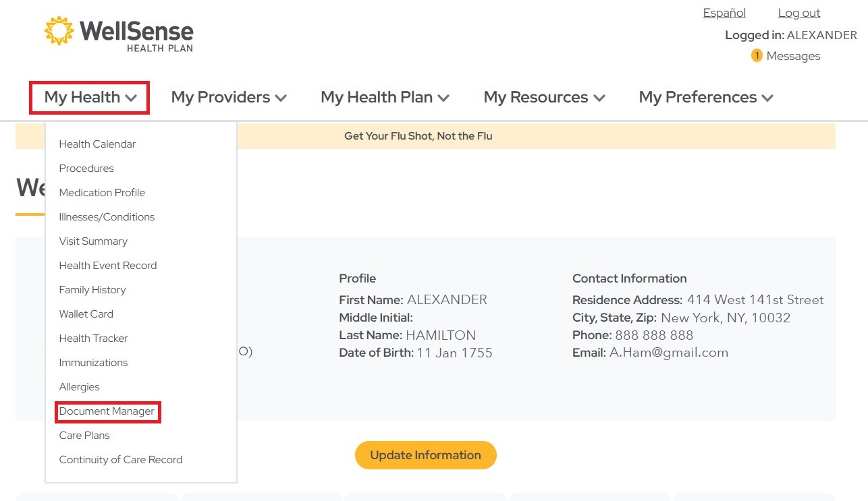Select Wallet Card from the menu
The width and height of the screenshot is (868, 501).
pos(86,314)
